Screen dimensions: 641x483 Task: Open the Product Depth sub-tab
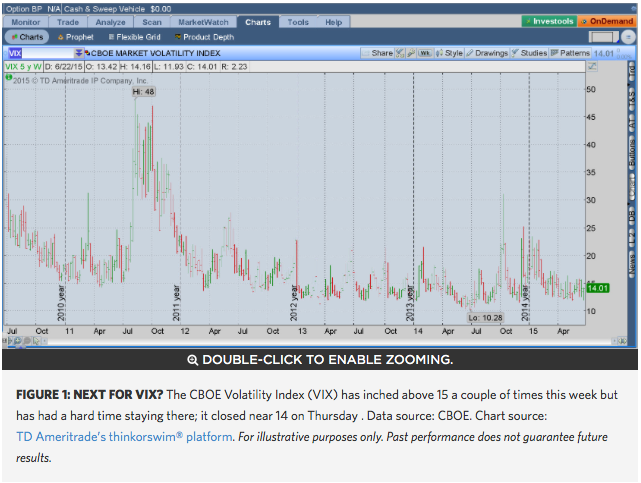click(x=204, y=37)
